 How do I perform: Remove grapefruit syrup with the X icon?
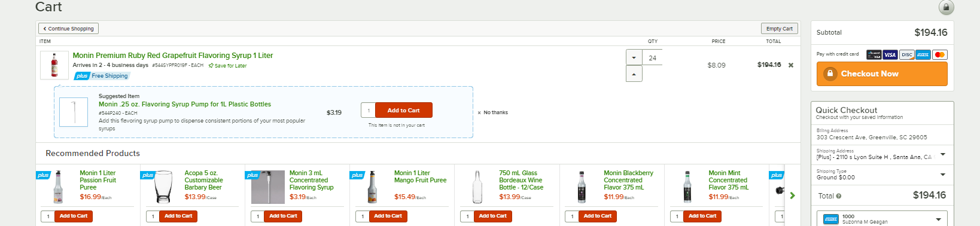coord(791,65)
